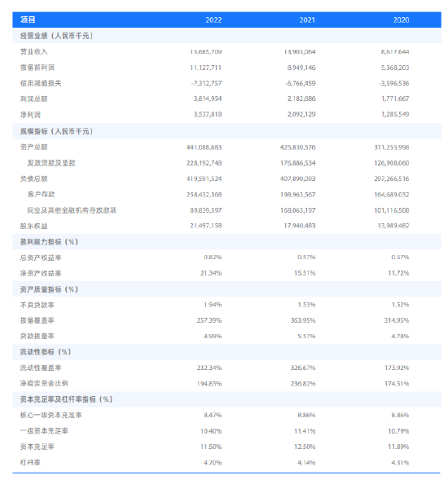The width and height of the screenshot is (448, 480).
Task: Select the 同业及其他金融机构存放款项 row label
Action: point(72,210)
